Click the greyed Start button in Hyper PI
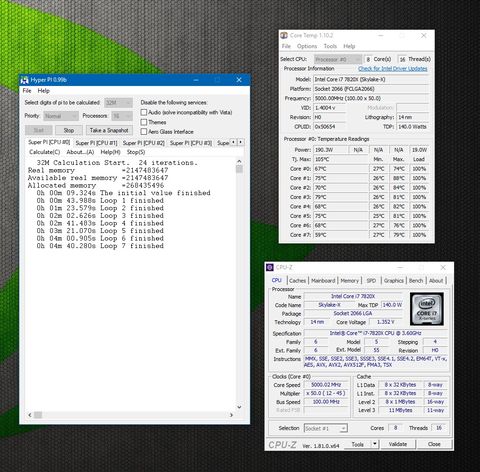The image size is (480, 472). [39, 130]
